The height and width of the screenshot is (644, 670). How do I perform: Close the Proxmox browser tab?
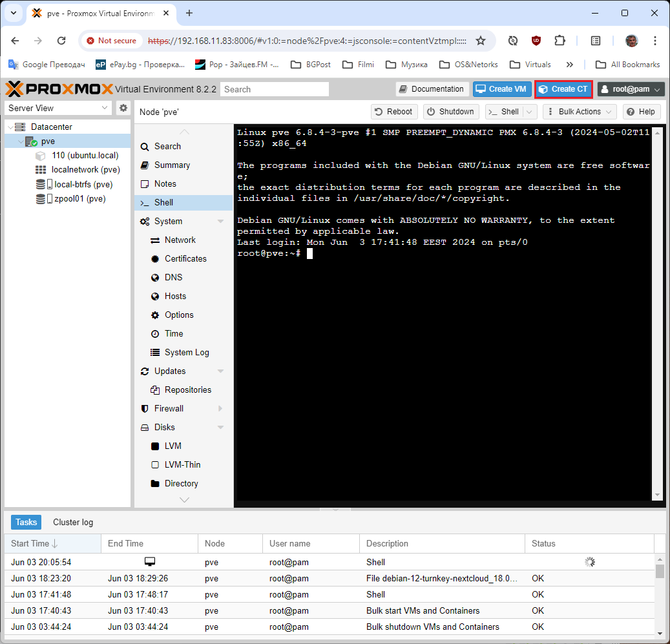pyautogui.click(x=166, y=13)
